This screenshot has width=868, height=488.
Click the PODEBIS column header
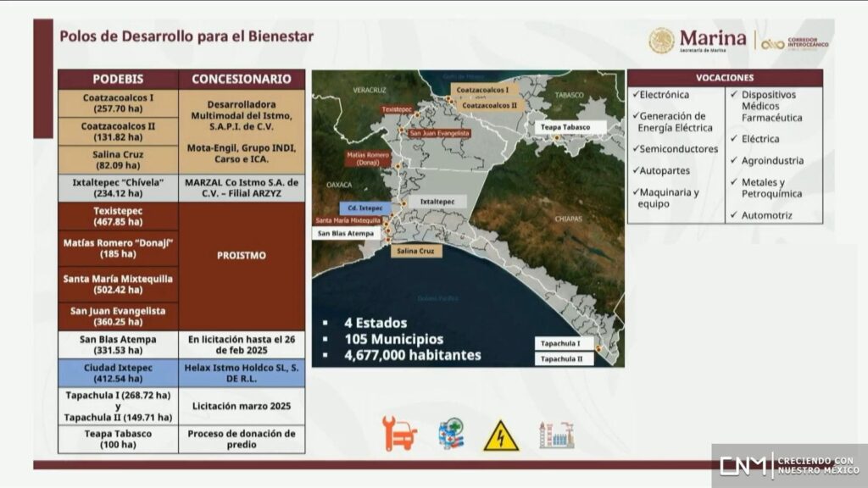(118, 79)
